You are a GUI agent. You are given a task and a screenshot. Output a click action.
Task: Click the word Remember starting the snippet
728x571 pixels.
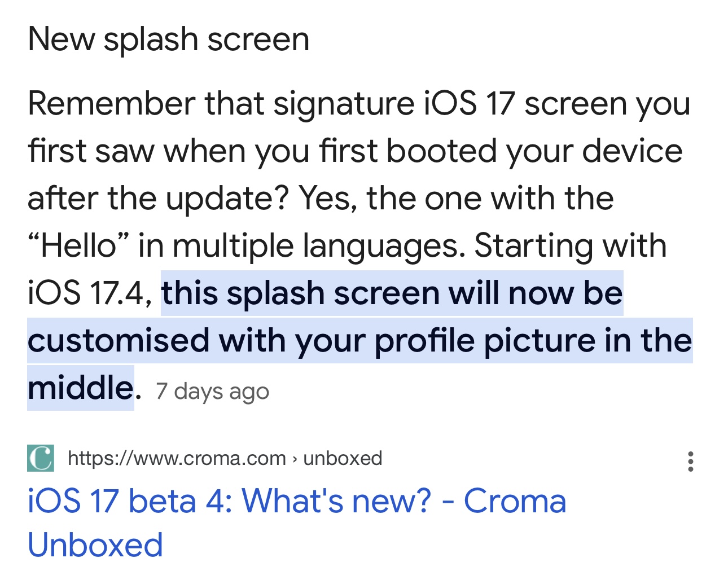coord(111,104)
